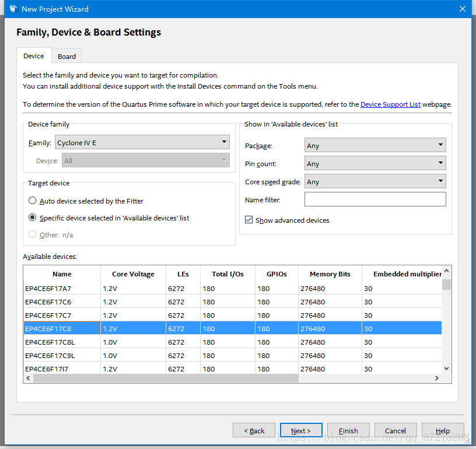476x449 pixels.
Task: Open Help for the wizard
Action: point(443,430)
